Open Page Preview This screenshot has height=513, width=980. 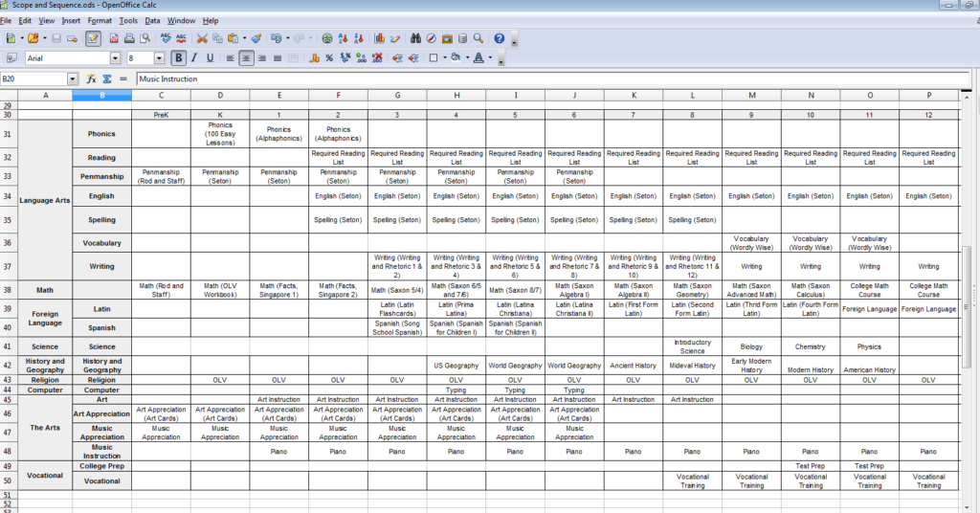click(145, 38)
